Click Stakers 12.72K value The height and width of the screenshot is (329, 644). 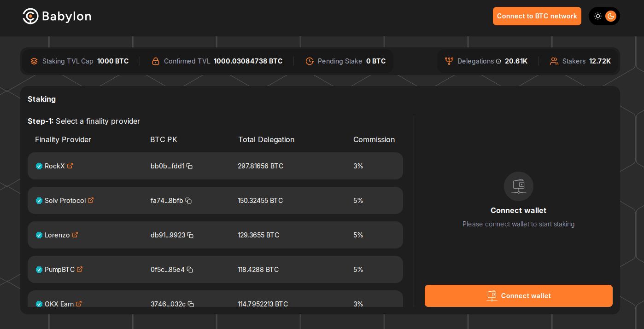[600, 61]
